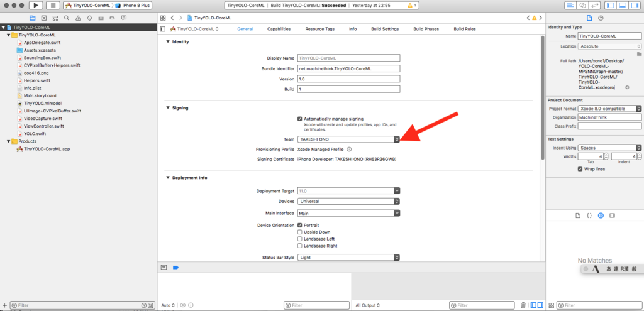The image size is (644, 311).
Task: Collapse the Identity section
Action: pos(167,42)
